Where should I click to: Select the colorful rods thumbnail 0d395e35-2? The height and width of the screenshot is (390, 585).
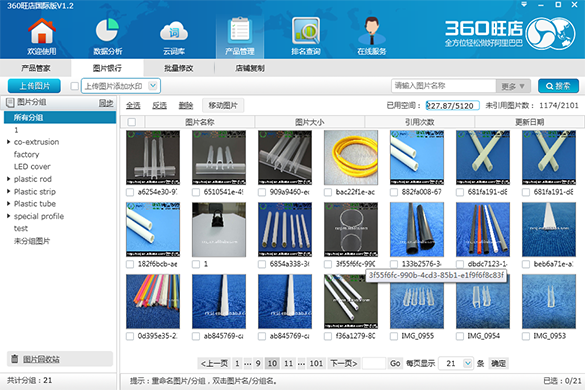153,302
